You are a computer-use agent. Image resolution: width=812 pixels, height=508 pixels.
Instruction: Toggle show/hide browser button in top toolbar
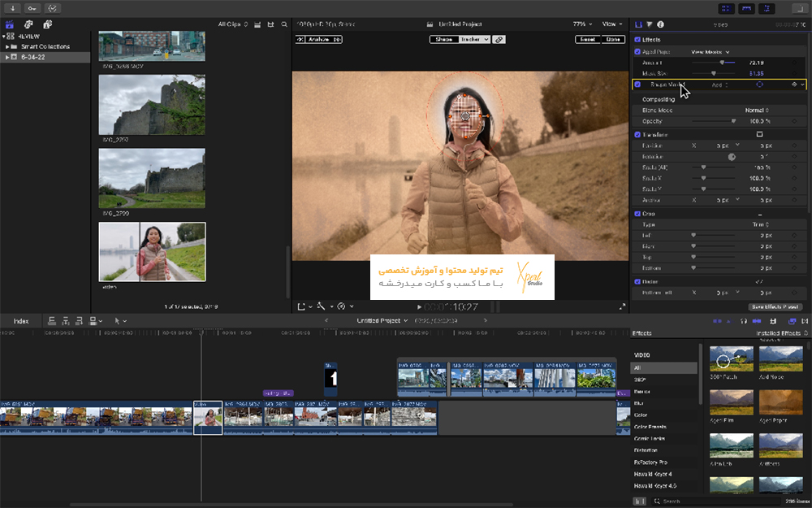click(727, 8)
